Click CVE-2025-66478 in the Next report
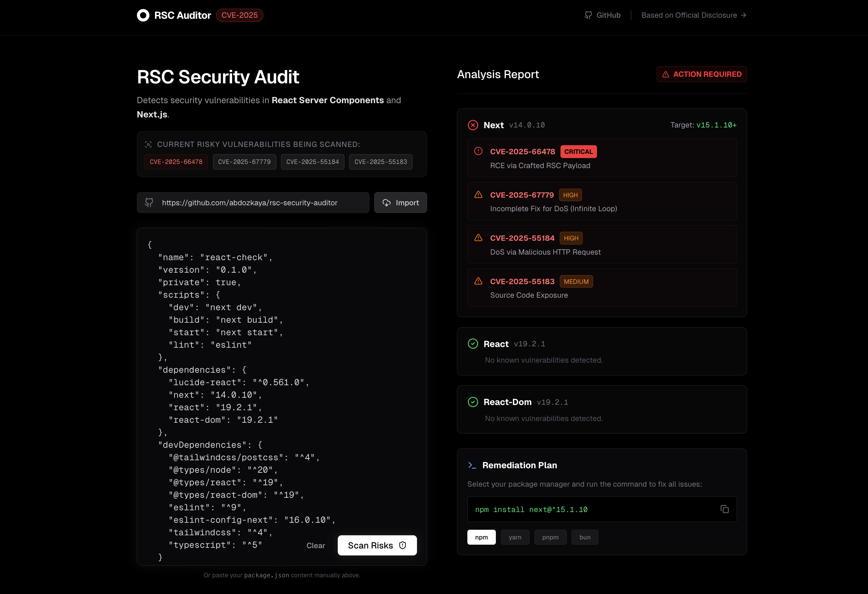 (523, 151)
